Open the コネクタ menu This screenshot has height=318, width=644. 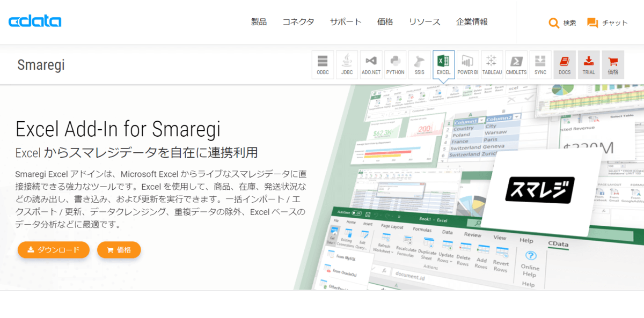click(298, 22)
